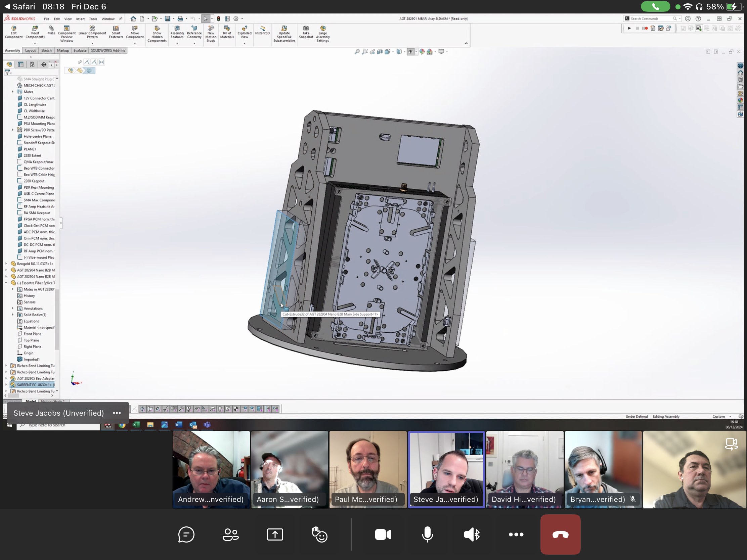Return to the active phone call indicator

click(655, 6)
